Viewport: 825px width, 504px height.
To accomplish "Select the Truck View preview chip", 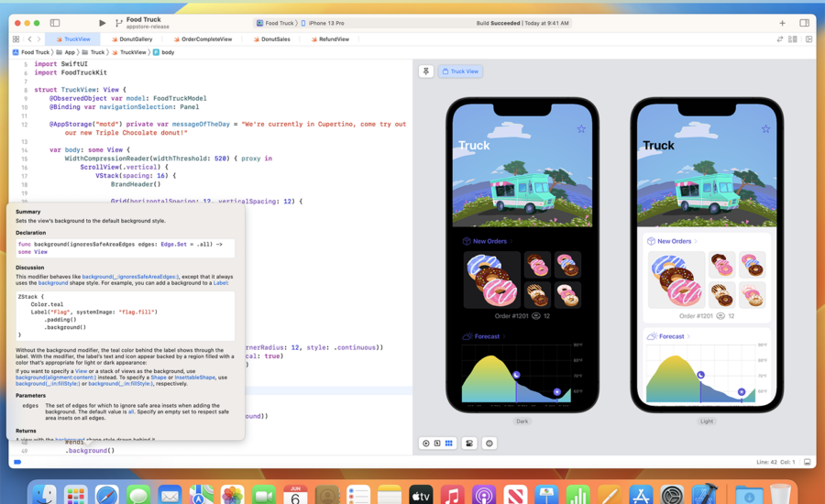I will pyautogui.click(x=460, y=71).
